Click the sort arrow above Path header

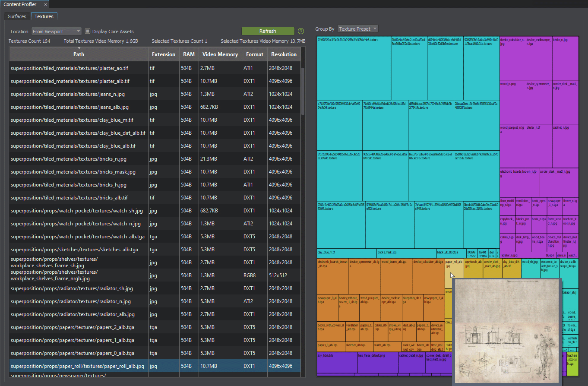pos(79,48)
